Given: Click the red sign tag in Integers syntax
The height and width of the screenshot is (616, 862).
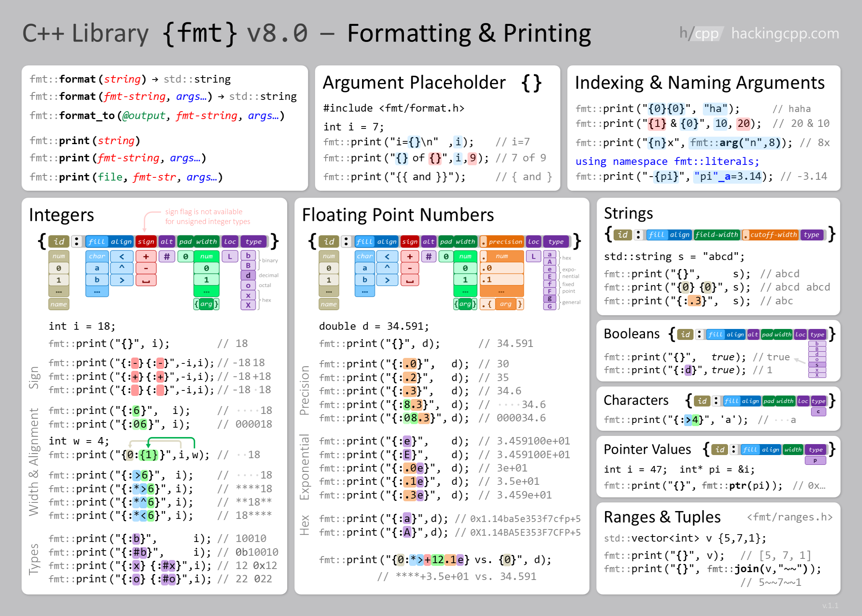Looking at the screenshot, I should tap(146, 242).
